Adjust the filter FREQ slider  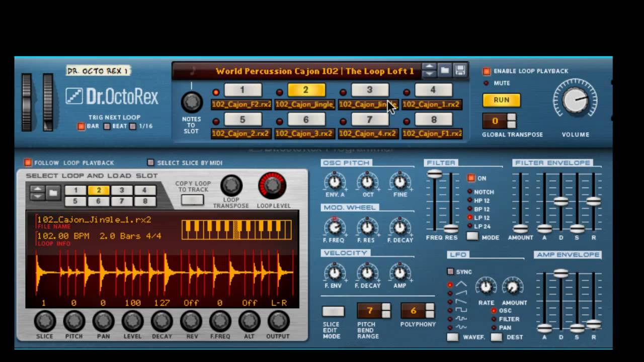[435, 174]
